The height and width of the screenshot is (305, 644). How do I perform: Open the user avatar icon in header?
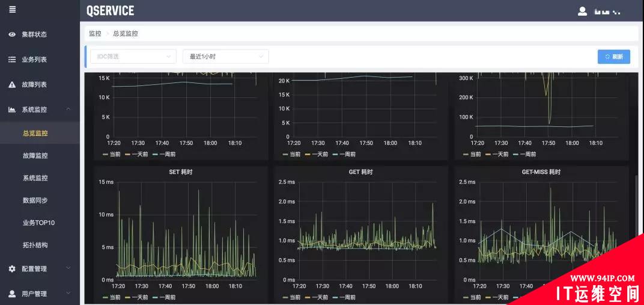point(582,11)
